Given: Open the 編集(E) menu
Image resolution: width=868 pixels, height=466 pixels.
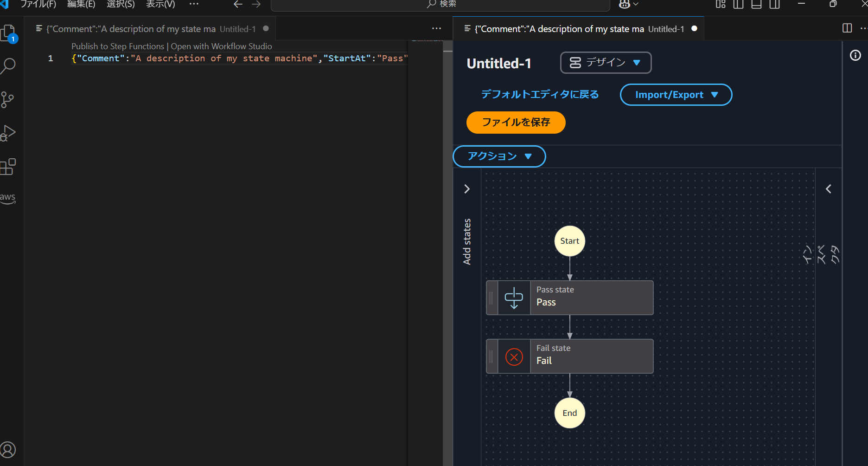Looking at the screenshot, I should point(81,4).
